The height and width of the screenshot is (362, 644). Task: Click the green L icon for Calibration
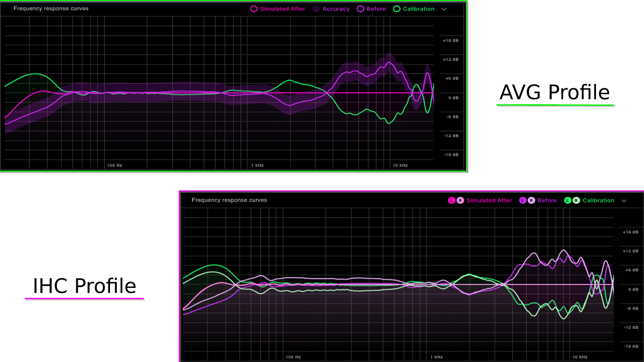click(x=568, y=200)
